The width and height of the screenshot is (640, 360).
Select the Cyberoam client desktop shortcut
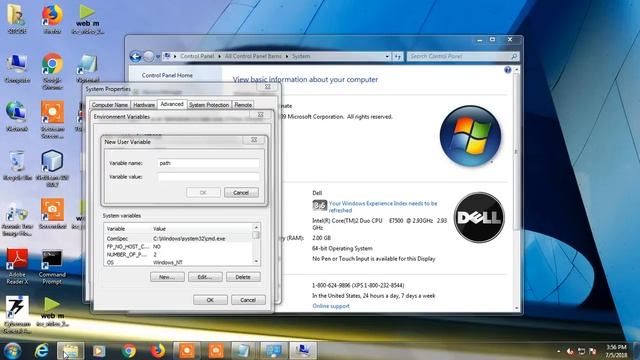pyautogui.click(x=17, y=314)
